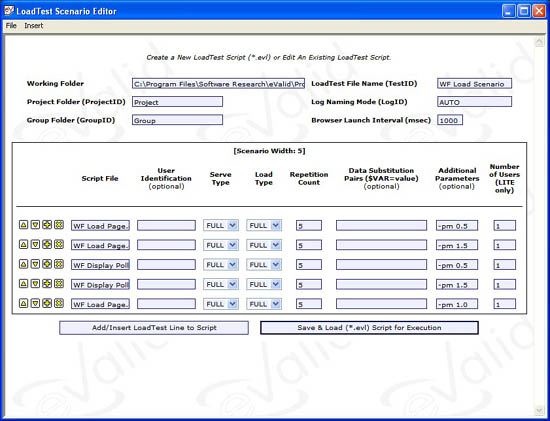Viewport: 550px width, 421px height.
Task: Click the Browser Launch Interval field
Action: 450,120
